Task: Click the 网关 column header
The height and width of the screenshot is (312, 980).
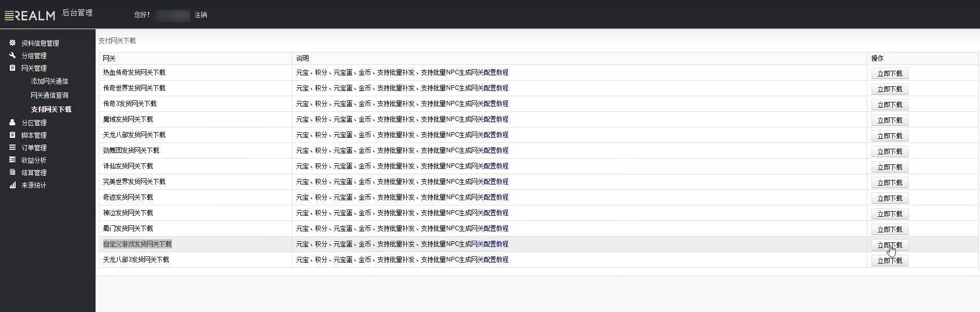Action: [x=109, y=58]
